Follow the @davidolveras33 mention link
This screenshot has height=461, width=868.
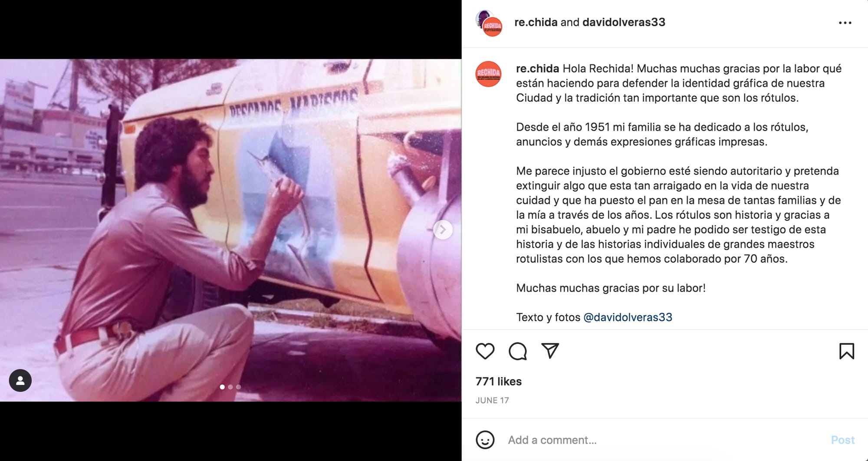coord(628,317)
